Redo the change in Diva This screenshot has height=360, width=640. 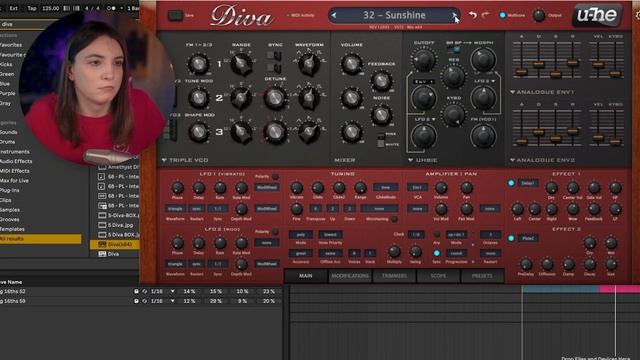485,15
